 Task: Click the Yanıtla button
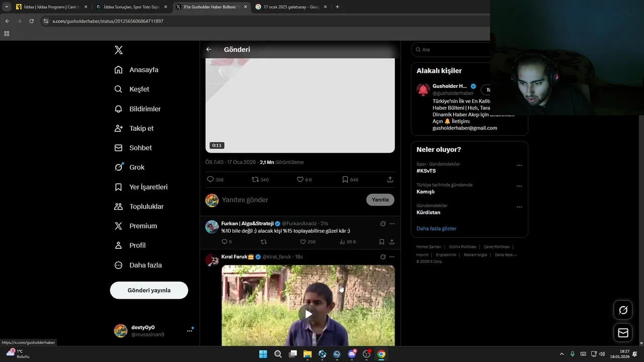(380, 200)
